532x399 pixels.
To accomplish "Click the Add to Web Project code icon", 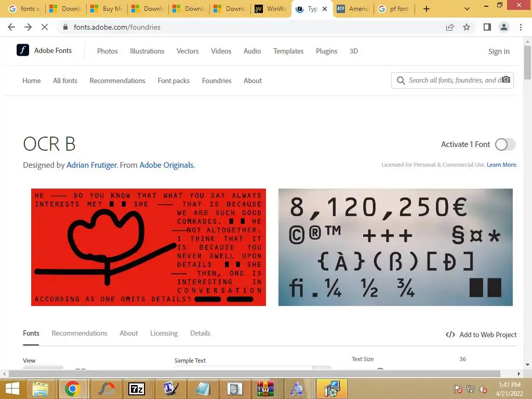I will tap(450, 335).
